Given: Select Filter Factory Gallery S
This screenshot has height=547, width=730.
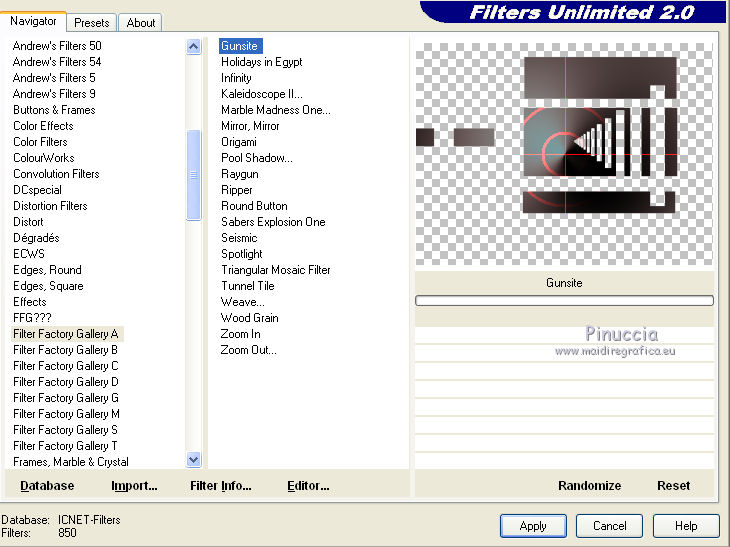Looking at the screenshot, I should click(65, 430).
